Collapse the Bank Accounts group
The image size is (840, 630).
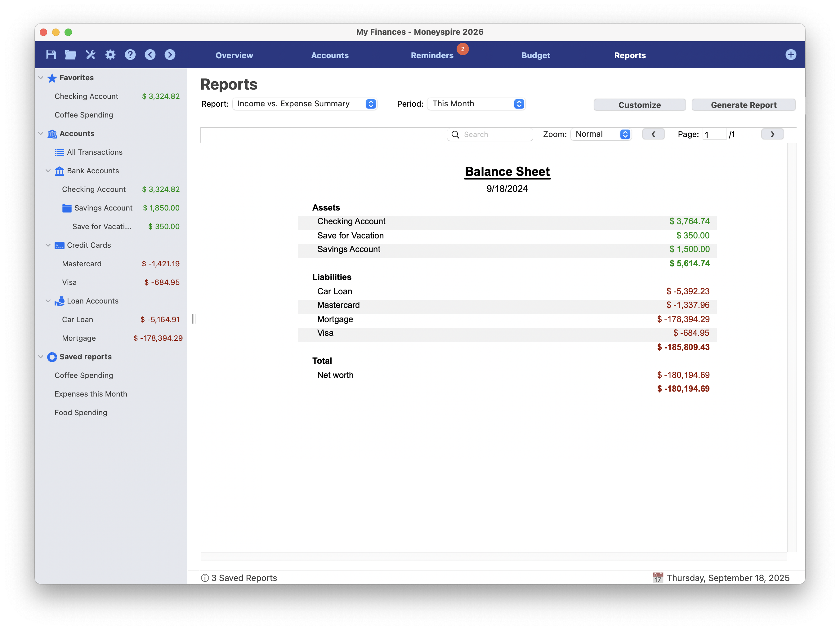[48, 171]
